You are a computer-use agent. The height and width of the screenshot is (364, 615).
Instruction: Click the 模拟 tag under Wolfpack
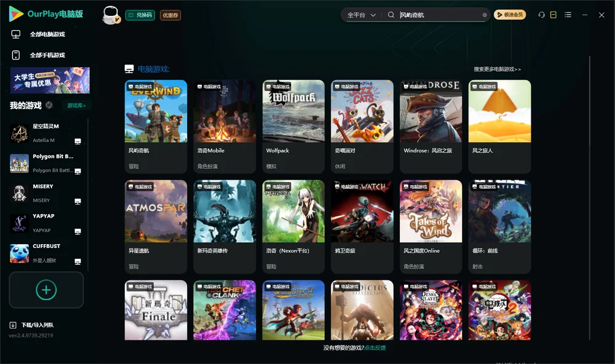point(271,166)
